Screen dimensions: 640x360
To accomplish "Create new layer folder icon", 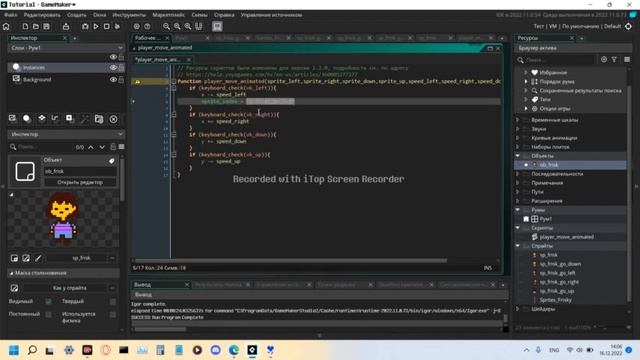I will pos(99,119).
